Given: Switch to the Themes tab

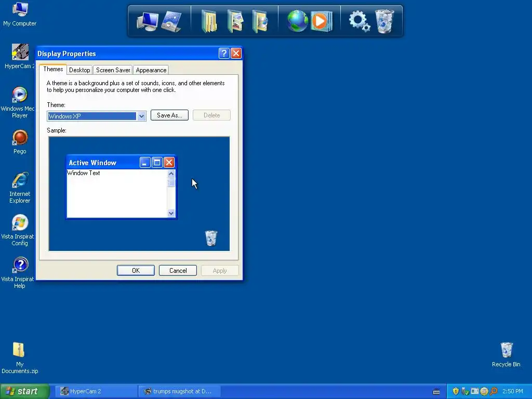Looking at the screenshot, I should click(53, 69).
